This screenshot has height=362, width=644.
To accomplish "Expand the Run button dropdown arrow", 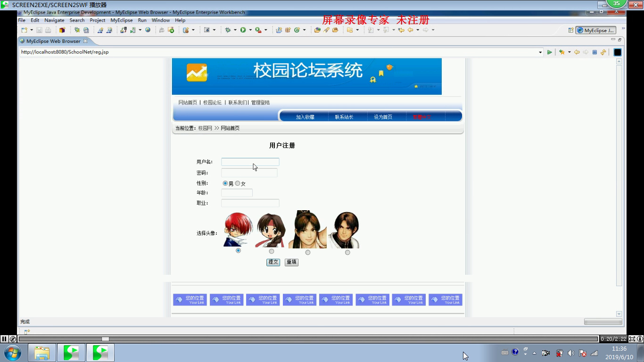I will point(250,30).
